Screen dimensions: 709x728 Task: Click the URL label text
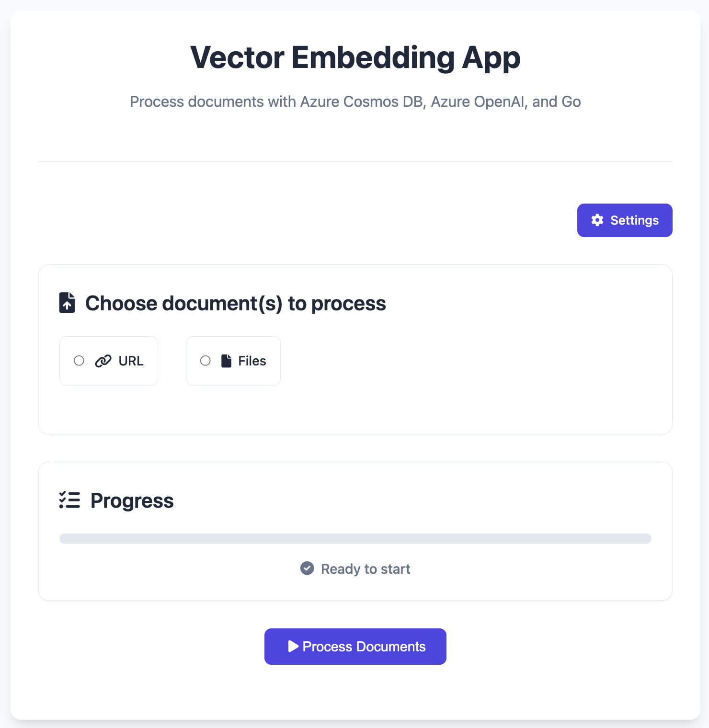(x=131, y=361)
